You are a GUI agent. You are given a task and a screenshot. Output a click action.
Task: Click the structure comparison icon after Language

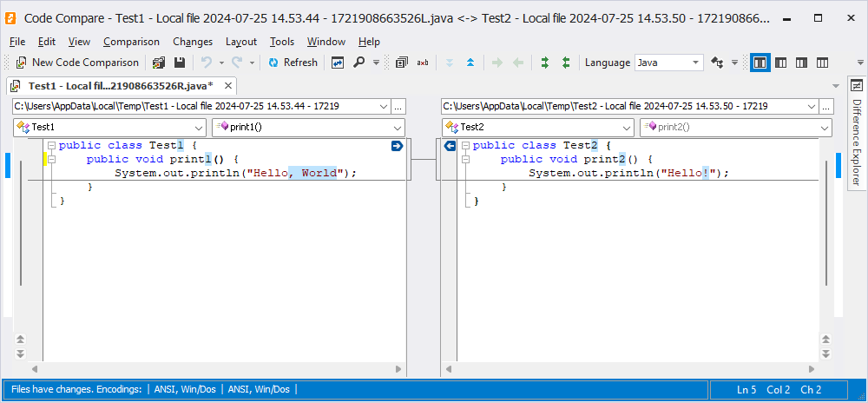coord(718,63)
